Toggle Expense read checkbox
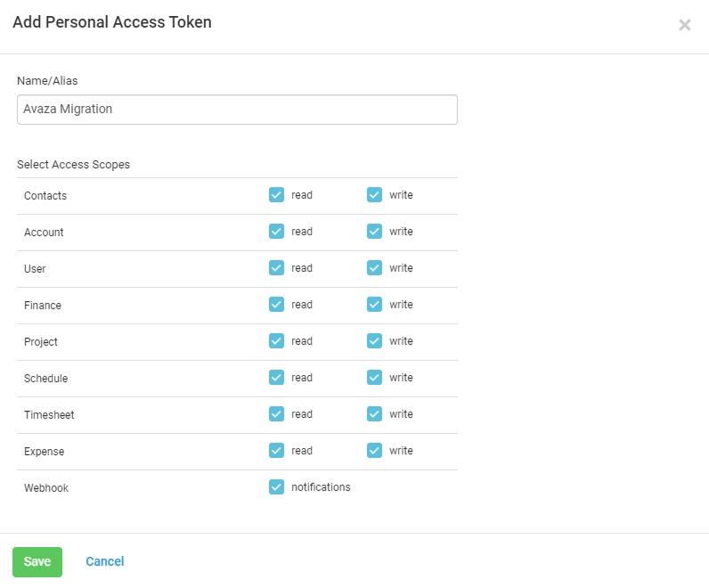 point(276,451)
